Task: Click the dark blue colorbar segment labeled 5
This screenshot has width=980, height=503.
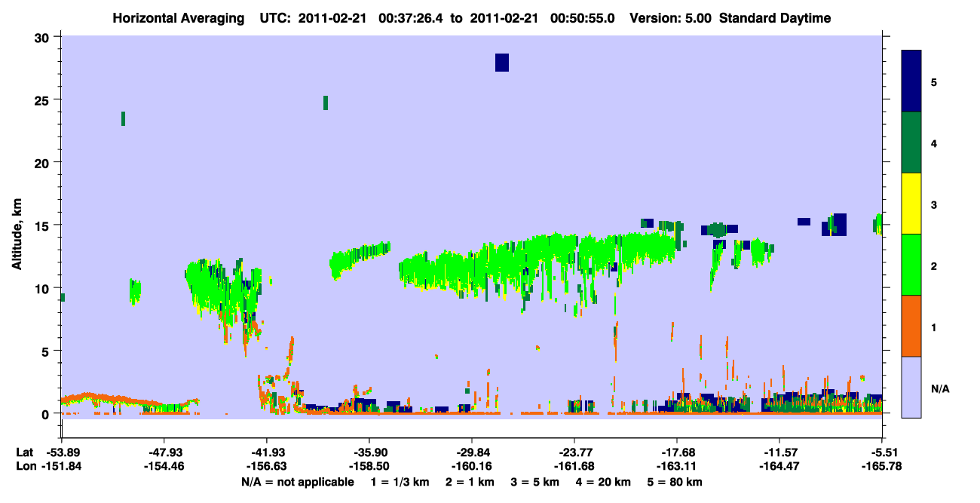Action: [x=911, y=81]
